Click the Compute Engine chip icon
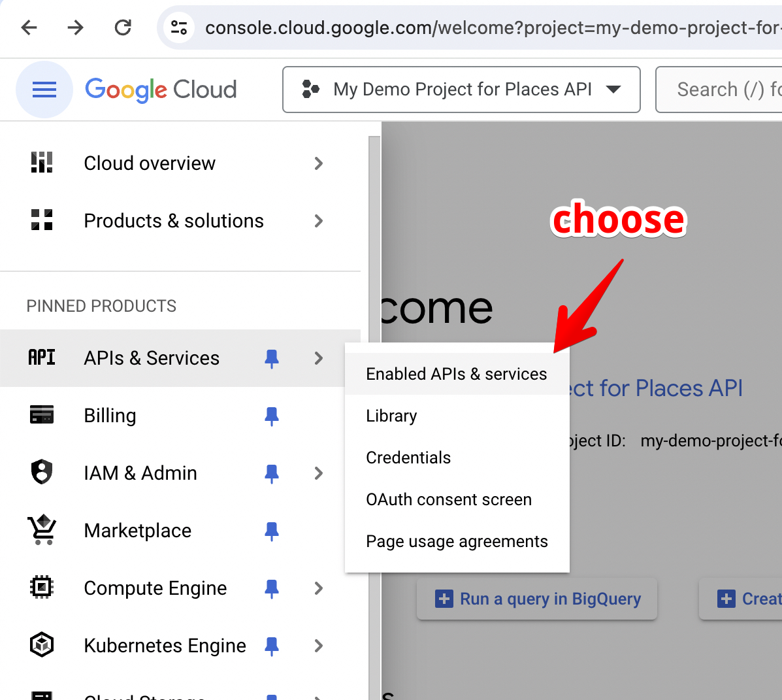 click(42, 588)
